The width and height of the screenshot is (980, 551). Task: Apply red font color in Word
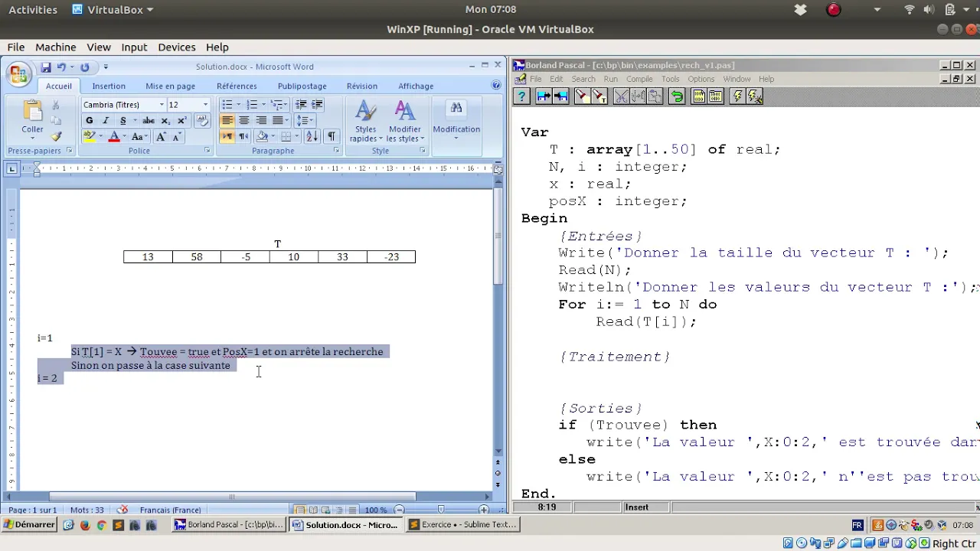pos(114,137)
